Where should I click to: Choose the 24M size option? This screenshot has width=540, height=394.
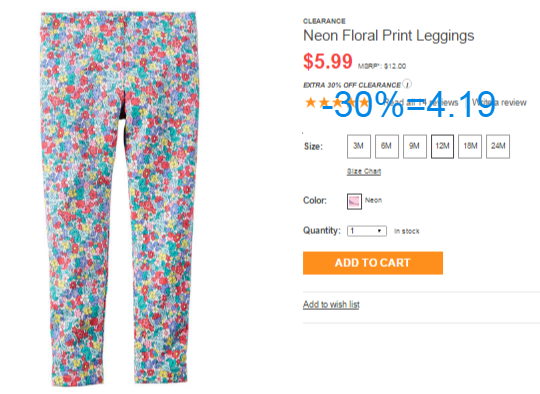pos(498,146)
